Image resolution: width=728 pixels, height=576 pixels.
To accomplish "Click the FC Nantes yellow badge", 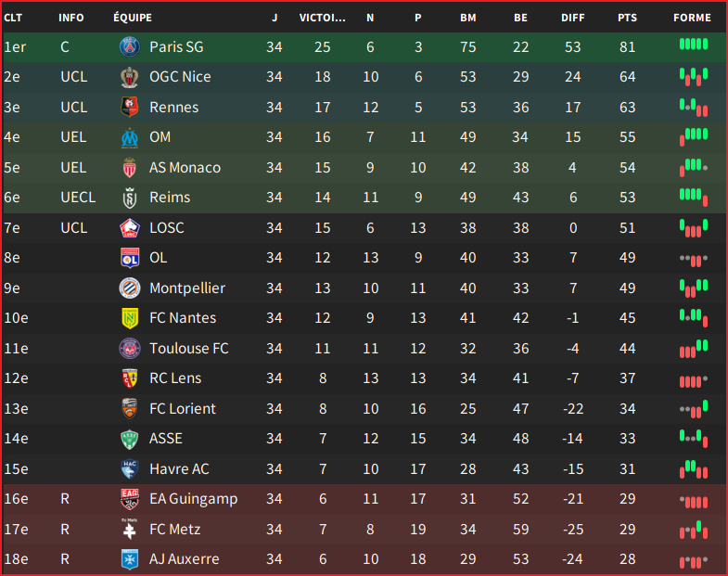I will click(130, 318).
